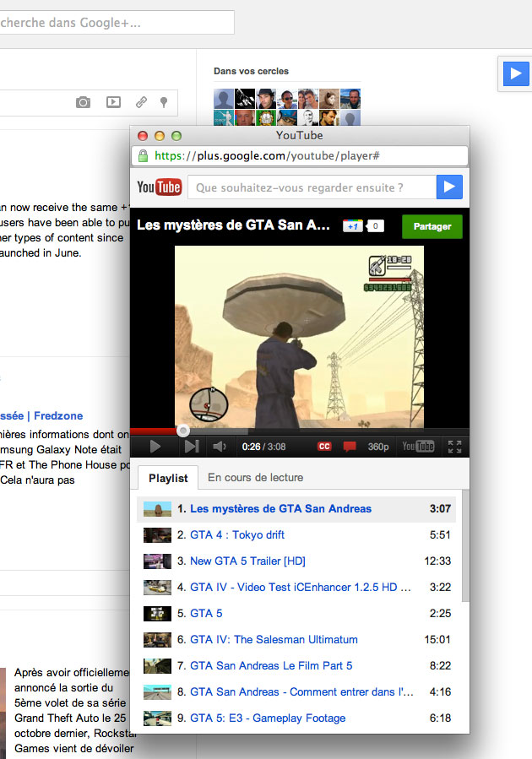Image resolution: width=532 pixels, height=759 pixels.
Task: Click the video frame showing the UFO
Action: [299, 337]
